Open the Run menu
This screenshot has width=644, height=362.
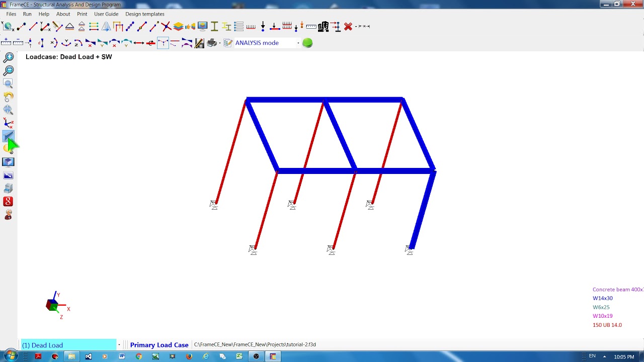point(27,14)
